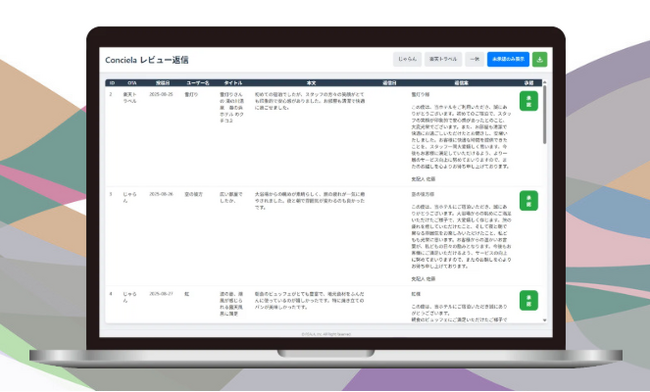This screenshot has width=650, height=392.
Task: Toggle the blue 未承認のみ表示 button
Action: click(508, 59)
